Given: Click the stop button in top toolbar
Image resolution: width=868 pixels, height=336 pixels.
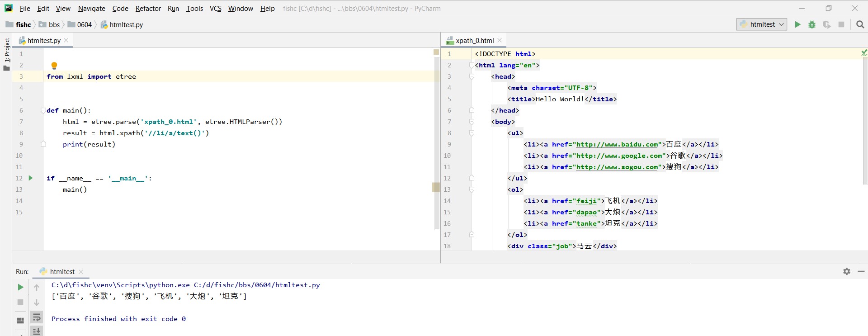Looking at the screenshot, I should 841,24.
